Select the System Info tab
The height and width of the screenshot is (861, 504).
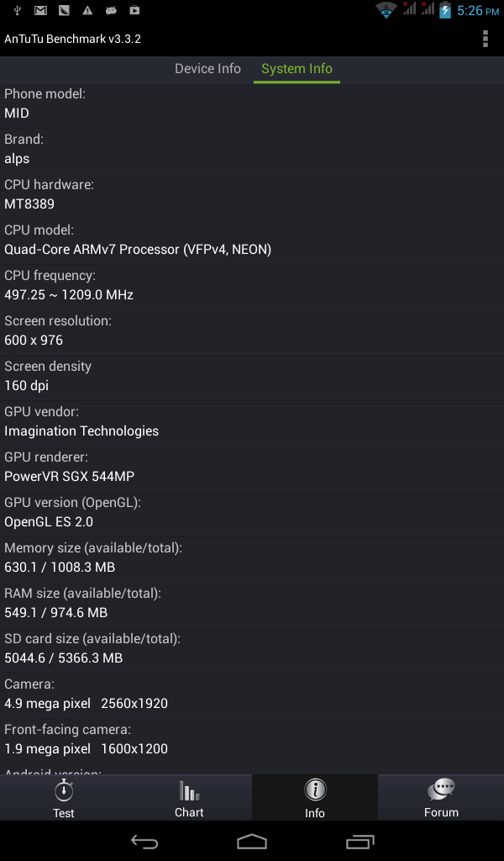coord(297,69)
